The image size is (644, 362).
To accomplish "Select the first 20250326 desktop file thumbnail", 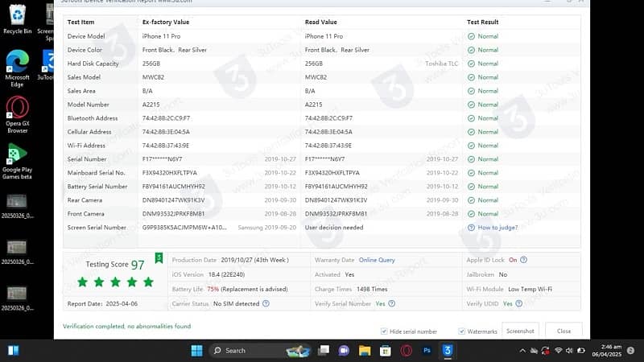I will tap(17, 205).
